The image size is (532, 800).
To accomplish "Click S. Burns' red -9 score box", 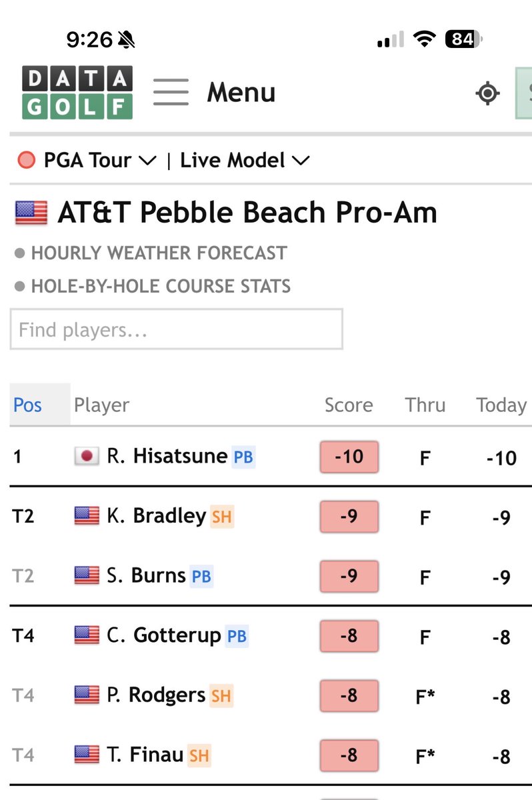I will [349, 576].
